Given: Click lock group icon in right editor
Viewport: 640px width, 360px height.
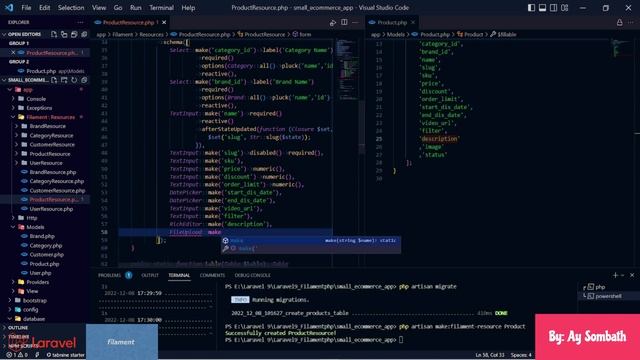Looking at the screenshot, I should click(620, 22).
